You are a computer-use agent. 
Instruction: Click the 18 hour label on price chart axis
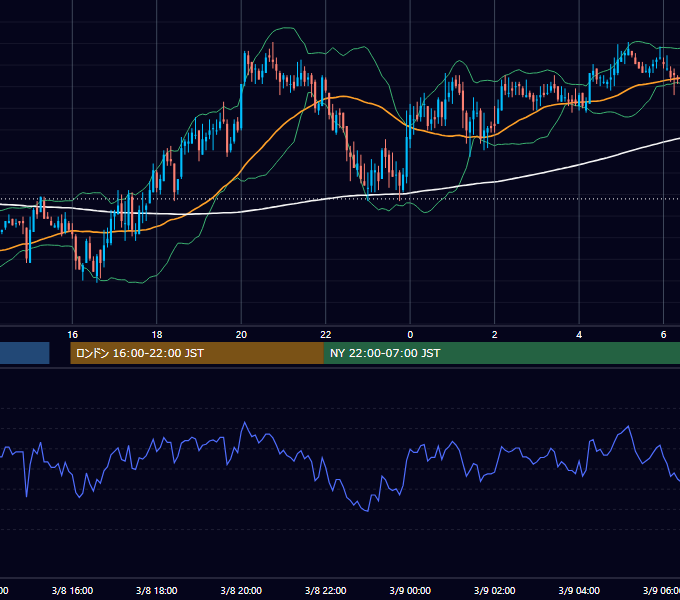pyautogui.click(x=157, y=335)
